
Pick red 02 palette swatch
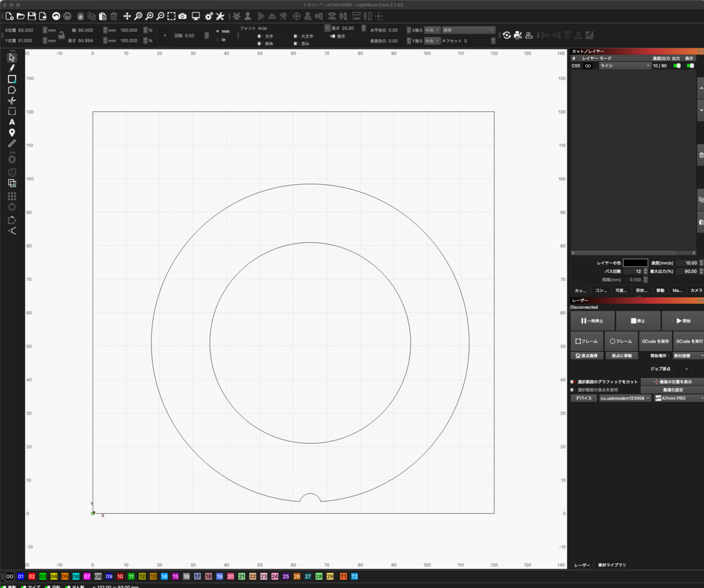point(32,577)
